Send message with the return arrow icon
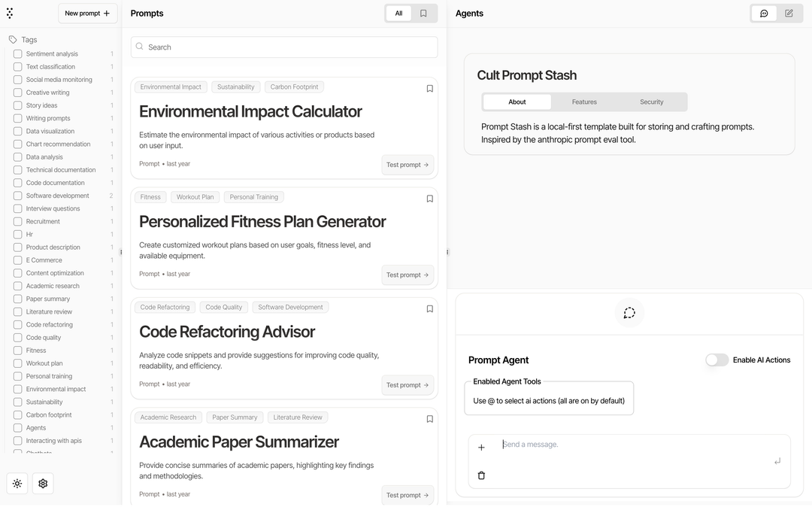Image resolution: width=812 pixels, height=507 pixels. point(777,461)
